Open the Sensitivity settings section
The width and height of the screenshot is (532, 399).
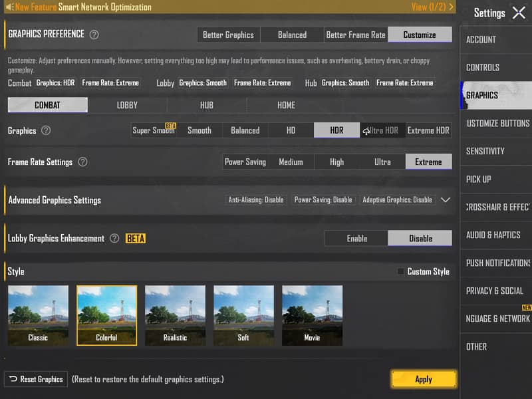pyautogui.click(x=496, y=151)
